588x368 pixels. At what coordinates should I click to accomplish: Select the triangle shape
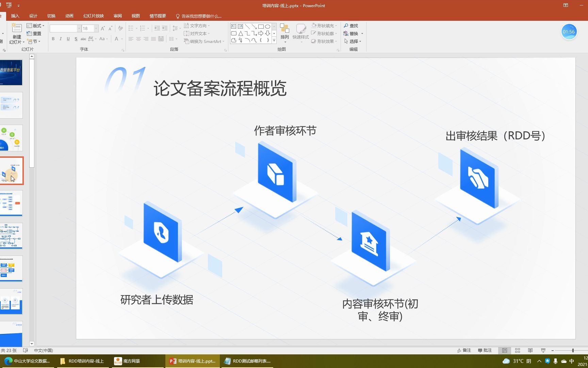pyautogui.click(x=241, y=33)
